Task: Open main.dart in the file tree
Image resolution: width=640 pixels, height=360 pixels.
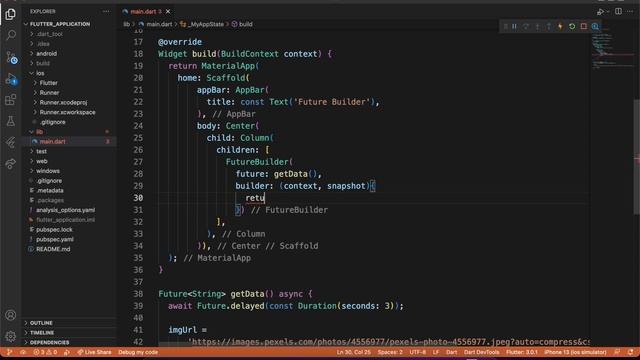Action: (x=69, y=142)
